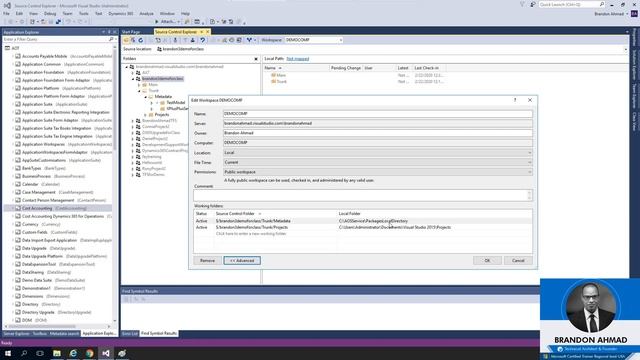Open the Workspace DEMOCOMP combo box

click(x=313, y=40)
